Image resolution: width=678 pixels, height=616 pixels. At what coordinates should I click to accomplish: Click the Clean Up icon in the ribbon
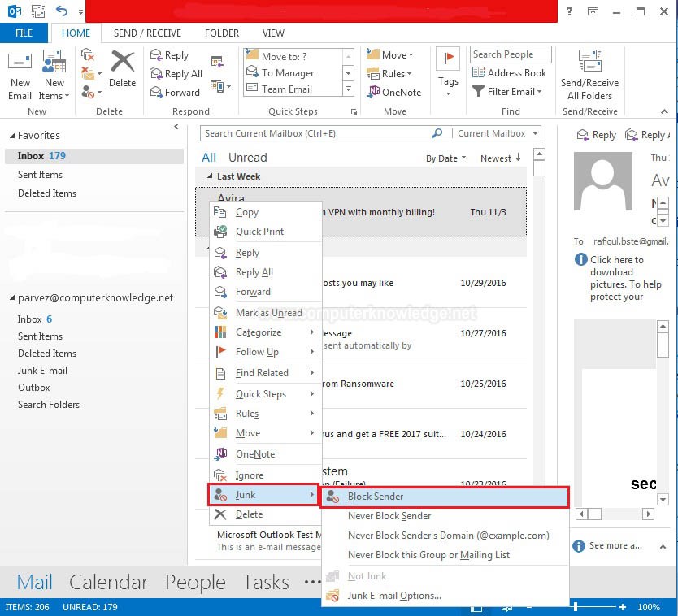pyautogui.click(x=89, y=73)
